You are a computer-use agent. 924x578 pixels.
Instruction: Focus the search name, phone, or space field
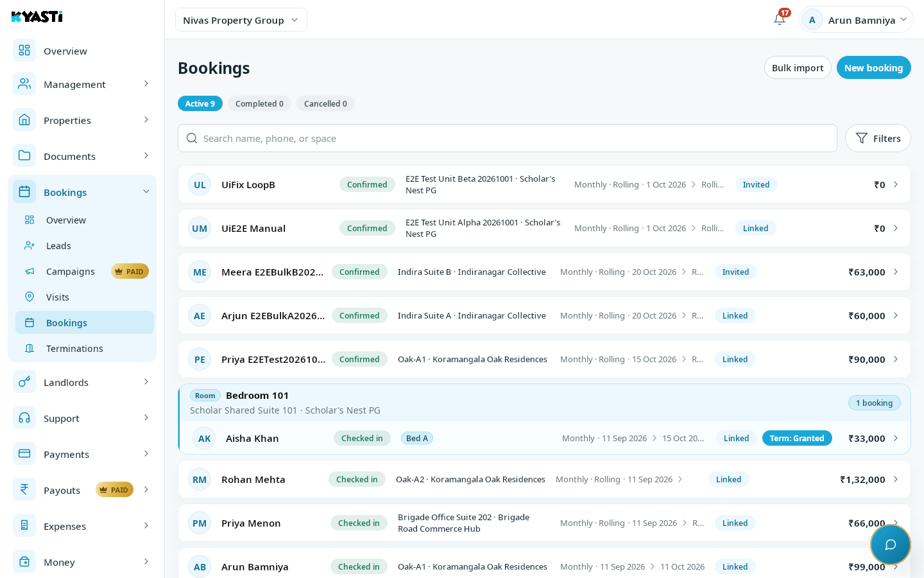508,138
